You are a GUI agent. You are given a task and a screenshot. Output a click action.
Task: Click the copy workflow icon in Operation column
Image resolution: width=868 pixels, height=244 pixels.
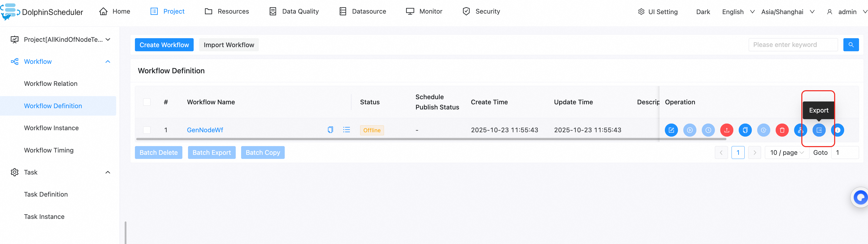pyautogui.click(x=745, y=130)
